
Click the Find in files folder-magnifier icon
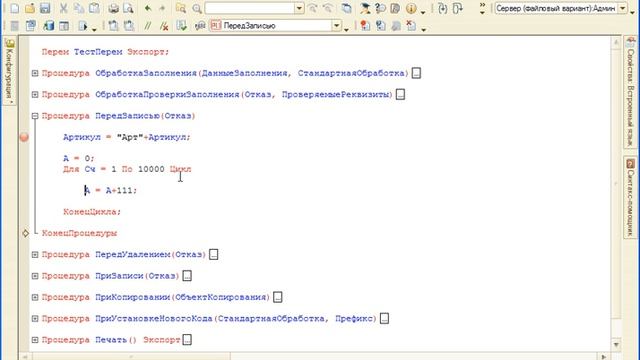tap(181, 8)
